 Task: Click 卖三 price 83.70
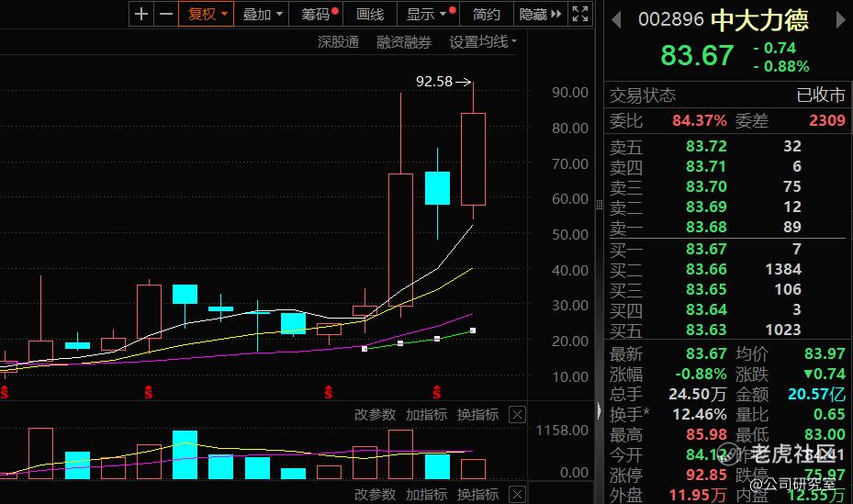click(706, 186)
